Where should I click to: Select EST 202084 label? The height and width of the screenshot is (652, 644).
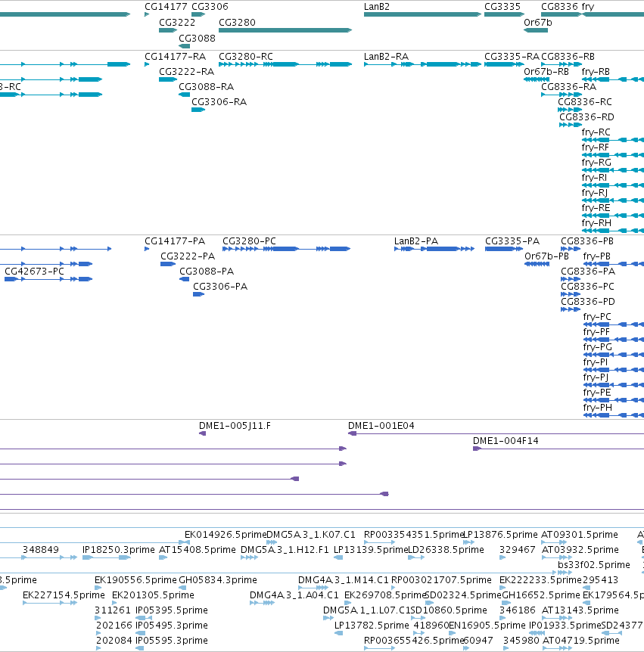114,641
